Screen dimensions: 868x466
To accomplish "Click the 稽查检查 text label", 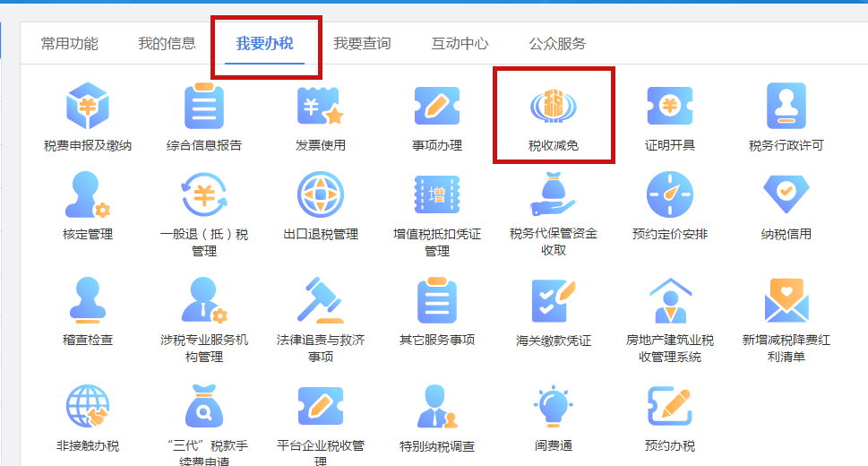I will click(x=88, y=341).
